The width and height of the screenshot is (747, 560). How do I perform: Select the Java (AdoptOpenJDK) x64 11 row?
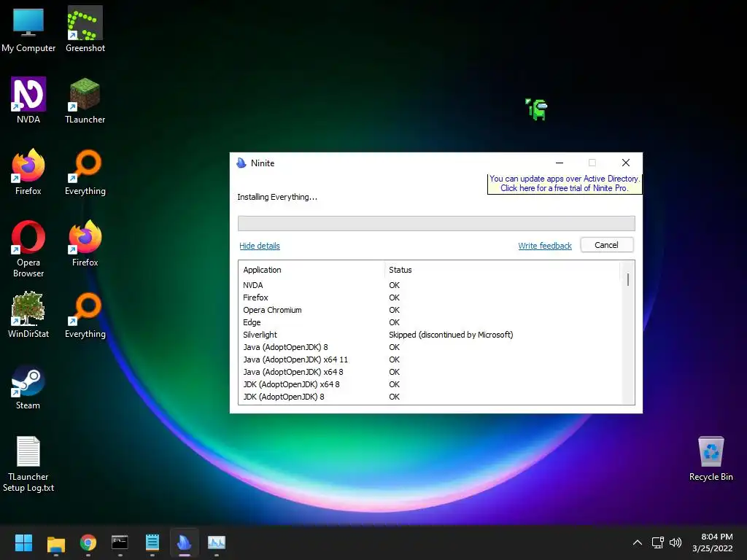[431, 359]
